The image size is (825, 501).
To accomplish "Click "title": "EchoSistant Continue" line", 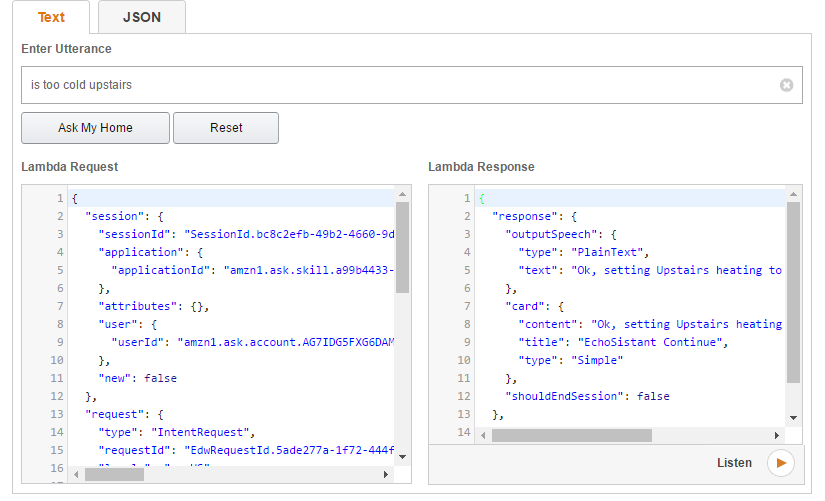I will (623, 342).
